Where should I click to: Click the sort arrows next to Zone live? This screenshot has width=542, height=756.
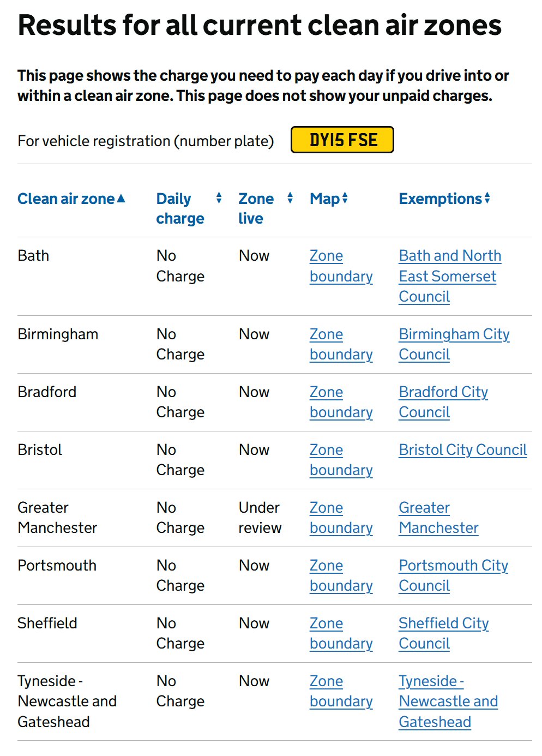coord(290,198)
